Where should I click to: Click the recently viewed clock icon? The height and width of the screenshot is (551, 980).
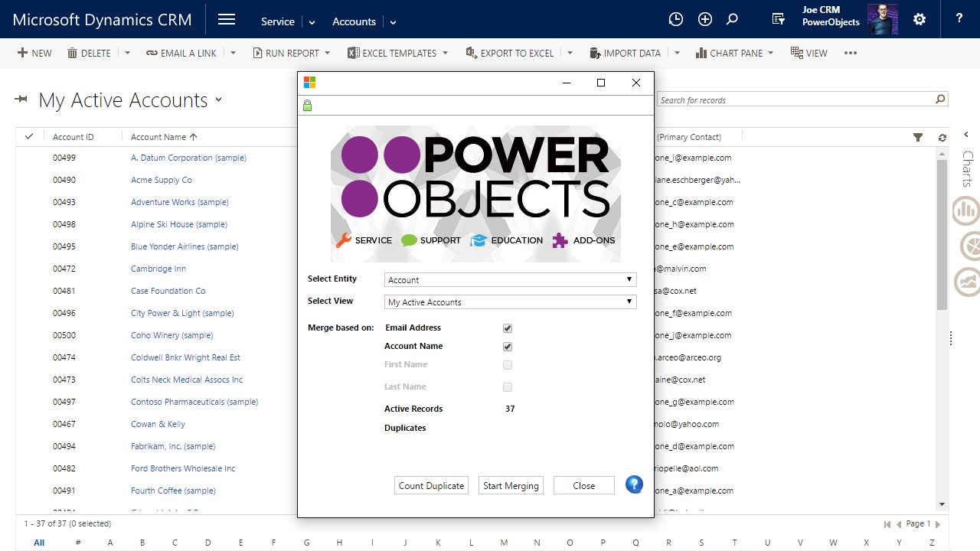(675, 20)
